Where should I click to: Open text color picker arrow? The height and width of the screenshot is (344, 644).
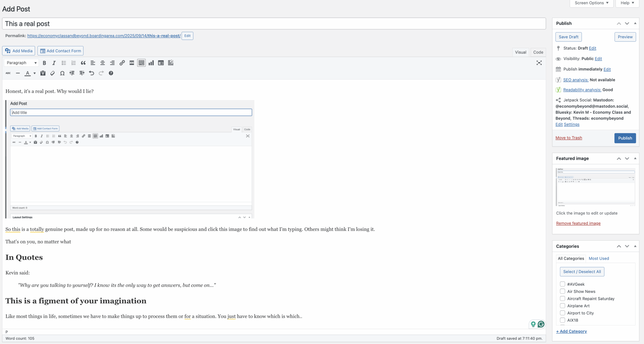point(35,73)
